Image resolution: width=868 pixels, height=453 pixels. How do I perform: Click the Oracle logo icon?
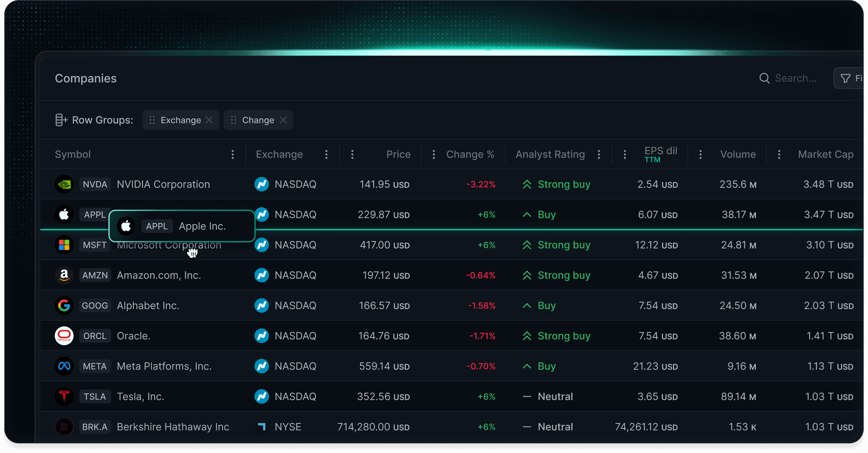point(64,336)
